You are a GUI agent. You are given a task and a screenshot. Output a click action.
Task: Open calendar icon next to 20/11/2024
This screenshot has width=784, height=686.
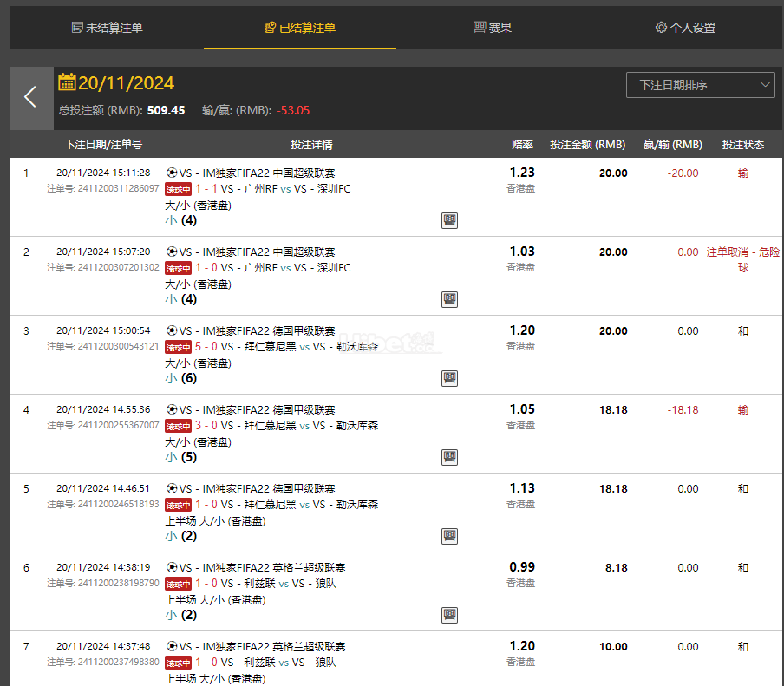(x=67, y=82)
